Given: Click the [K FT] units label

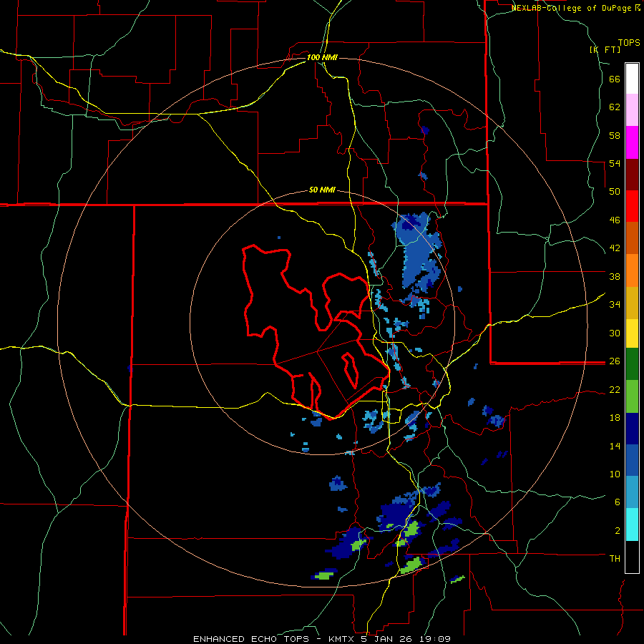Looking at the screenshot, I should coord(605,49).
